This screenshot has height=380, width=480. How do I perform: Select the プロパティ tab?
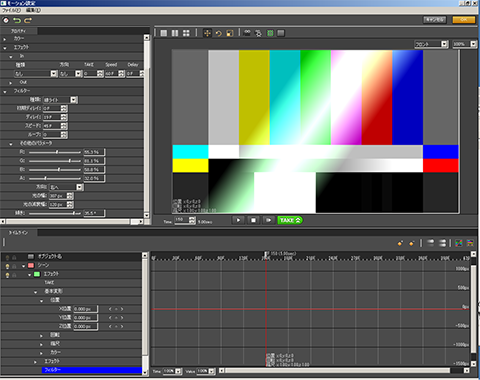(x=19, y=31)
